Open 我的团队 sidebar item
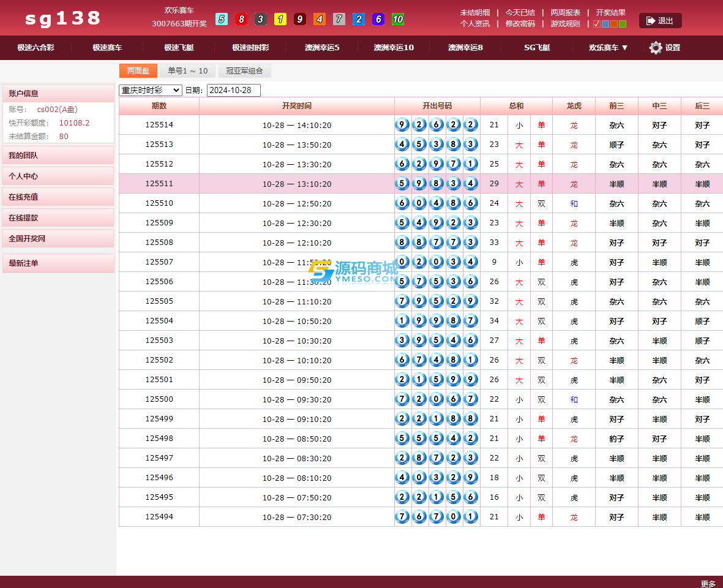This screenshot has width=723, height=588. click(58, 156)
